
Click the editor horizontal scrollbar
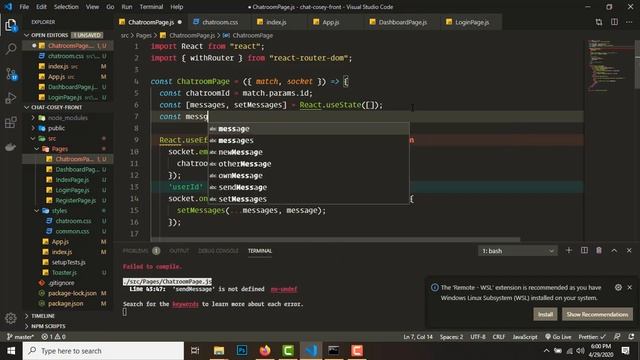coord(335,240)
